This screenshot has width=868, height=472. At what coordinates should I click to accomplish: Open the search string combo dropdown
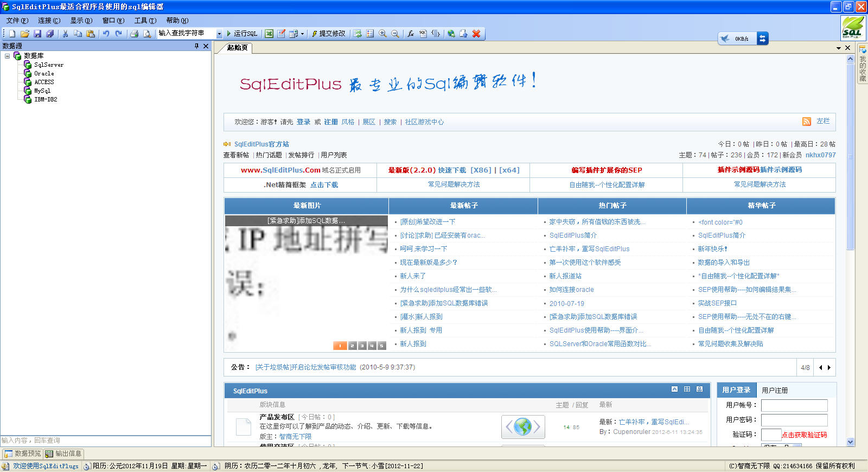[219, 34]
